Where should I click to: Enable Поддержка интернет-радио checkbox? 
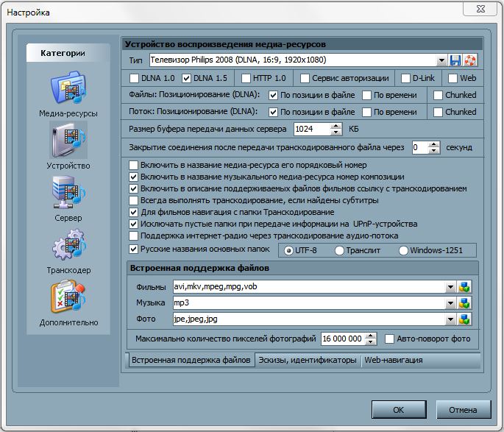[133, 236]
